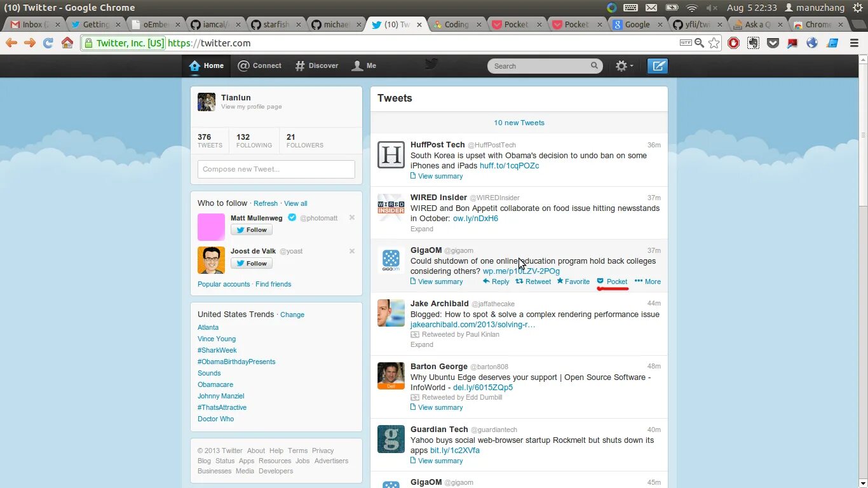
Task: View summary of the Guardian Tech tweet
Action: [437, 461]
